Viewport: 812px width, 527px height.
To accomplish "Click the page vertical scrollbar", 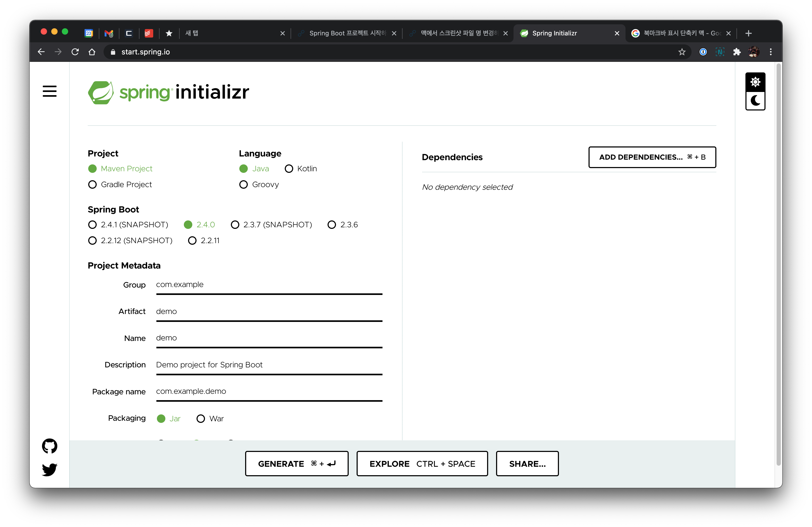I will [x=778, y=263].
